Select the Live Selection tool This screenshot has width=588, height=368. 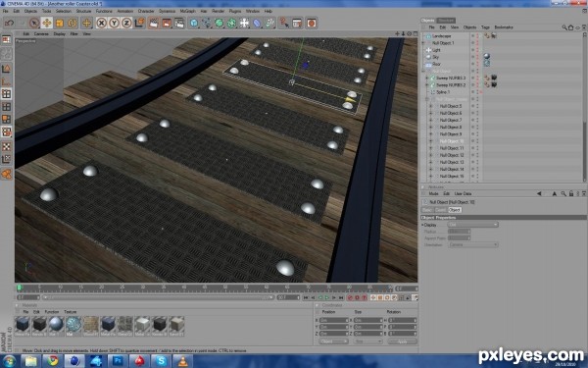pos(34,23)
